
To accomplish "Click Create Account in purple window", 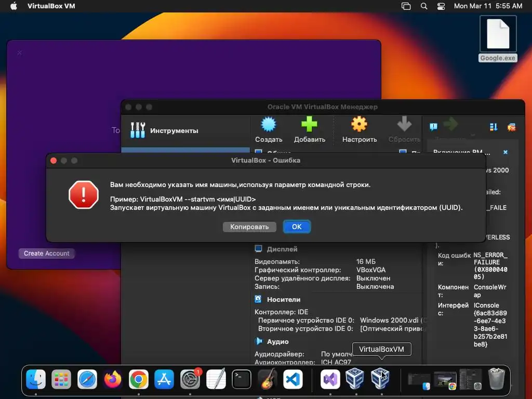I will (46, 254).
